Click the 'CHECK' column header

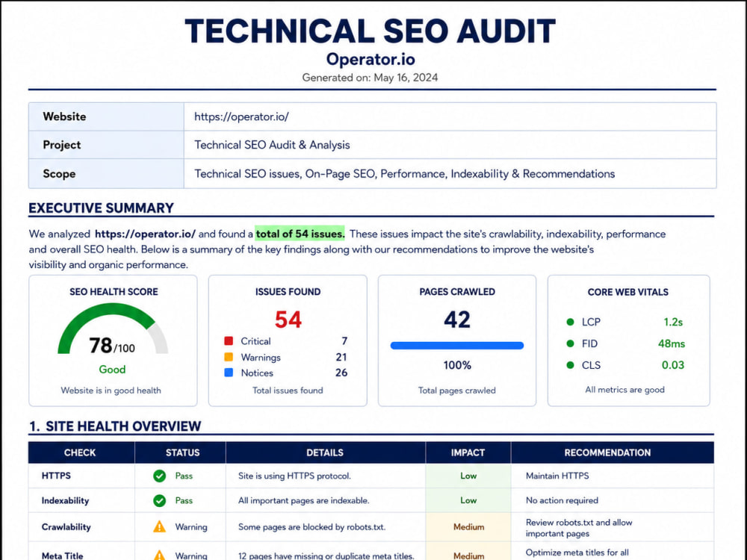80,452
